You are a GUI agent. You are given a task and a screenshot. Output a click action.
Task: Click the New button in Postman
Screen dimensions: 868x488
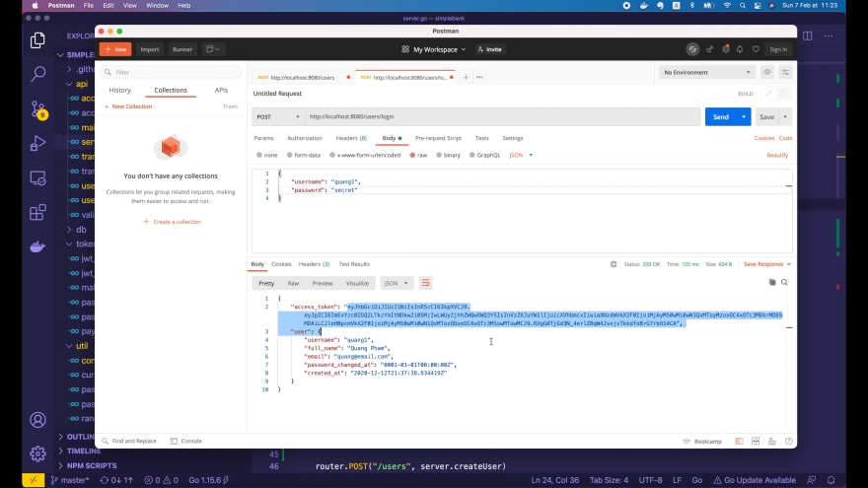click(x=115, y=49)
